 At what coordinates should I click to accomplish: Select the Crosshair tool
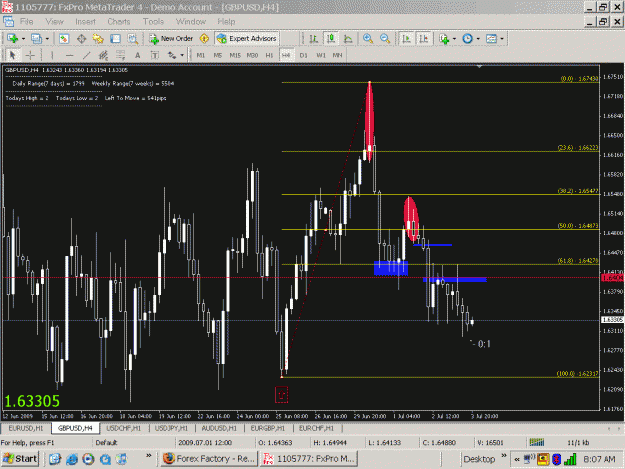[x=30, y=55]
